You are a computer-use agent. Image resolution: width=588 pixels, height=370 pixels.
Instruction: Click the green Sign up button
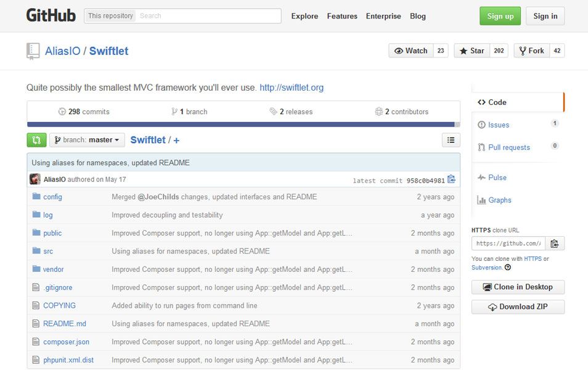click(x=500, y=16)
